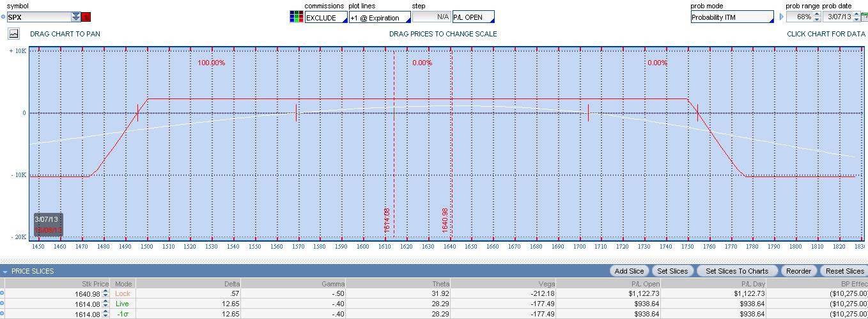Screen dimensions: 868x319
Task: Click the + 10K Y-axis label
Action: pyautogui.click(x=17, y=51)
